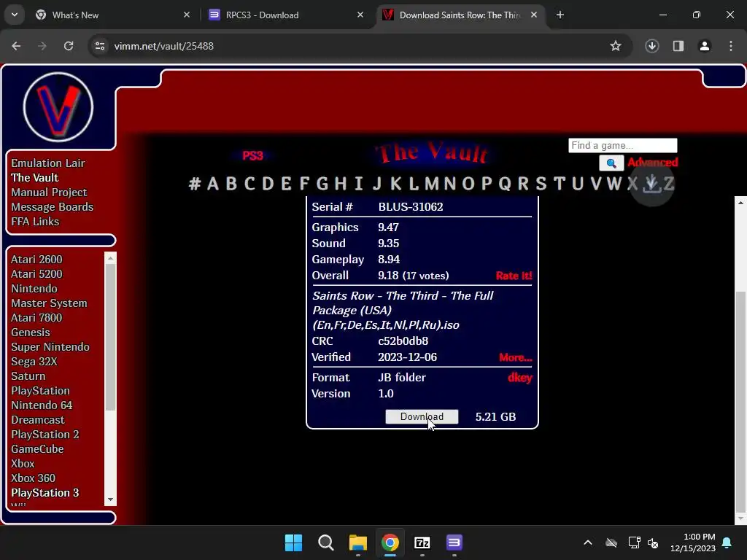Open Windows Start menu

293,542
